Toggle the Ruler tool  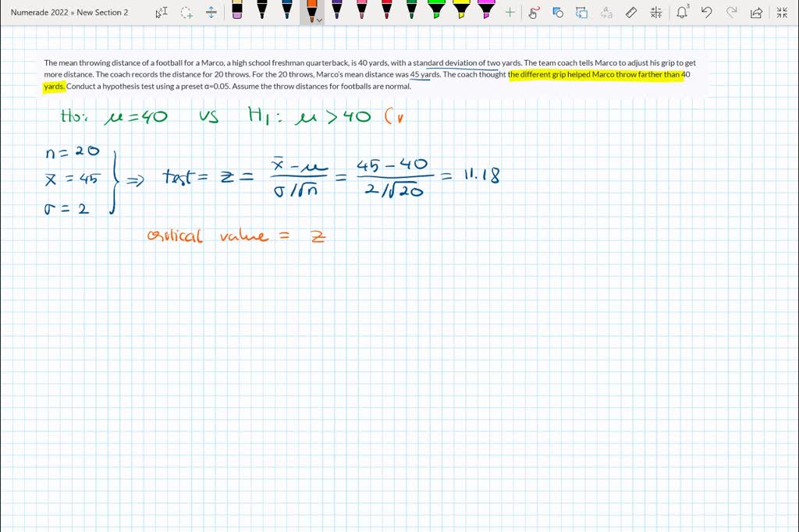tap(631, 12)
